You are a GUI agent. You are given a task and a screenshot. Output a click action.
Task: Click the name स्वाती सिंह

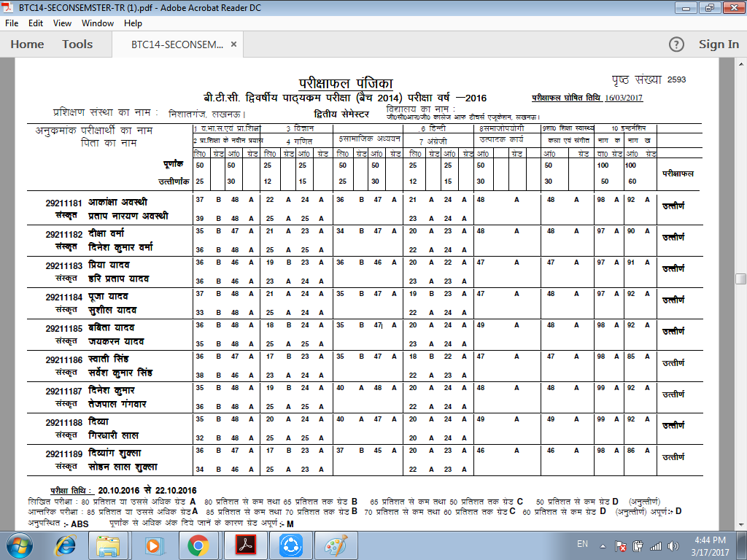[109, 359]
